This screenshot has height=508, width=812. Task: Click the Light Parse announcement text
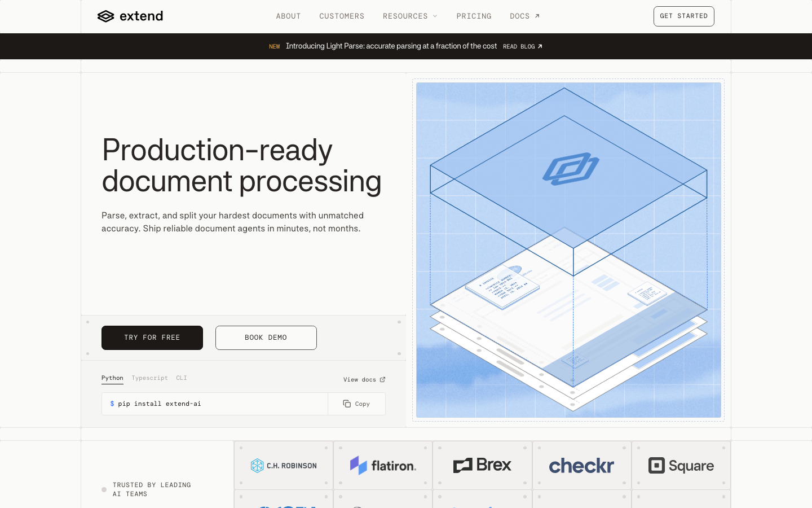point(391,46)
